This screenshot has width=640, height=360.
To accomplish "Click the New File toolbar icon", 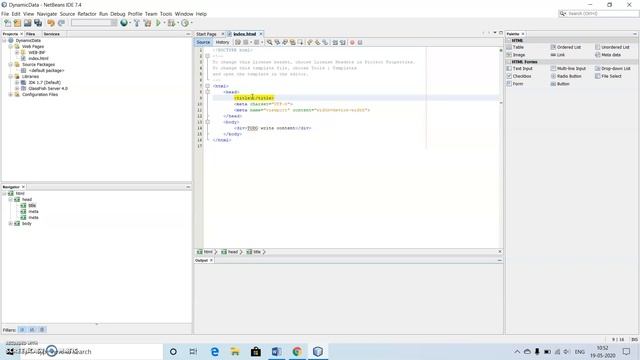I will 8,23.
